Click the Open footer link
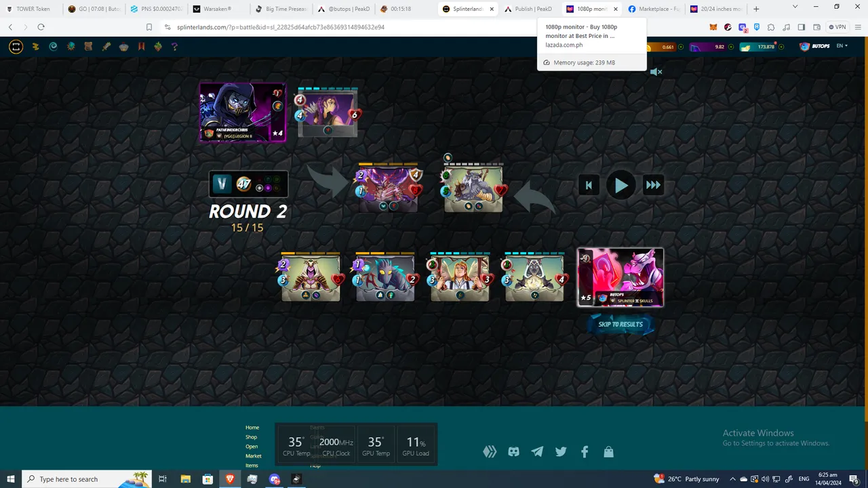 [x=252, y=447]
